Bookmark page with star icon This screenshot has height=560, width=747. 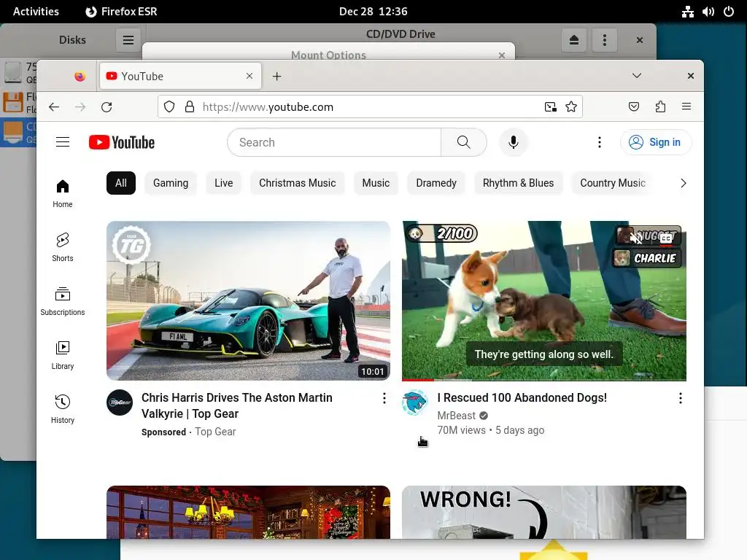[570, 106]
